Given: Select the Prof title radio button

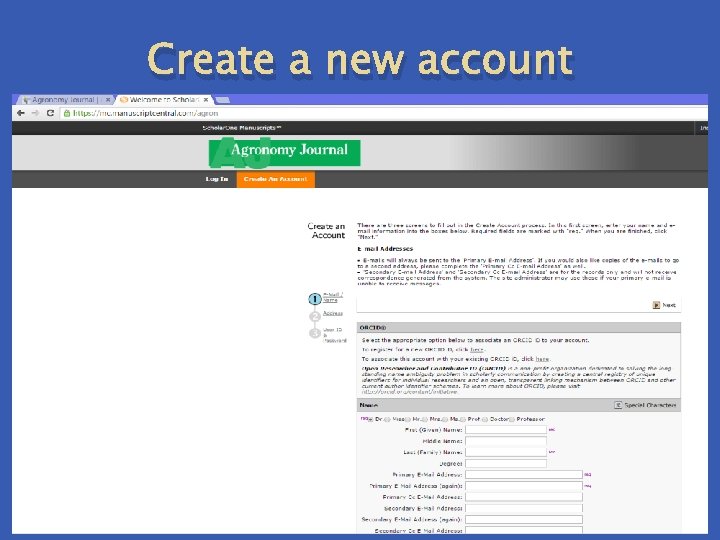Looking at the screenshot, I should pos(463,419).
